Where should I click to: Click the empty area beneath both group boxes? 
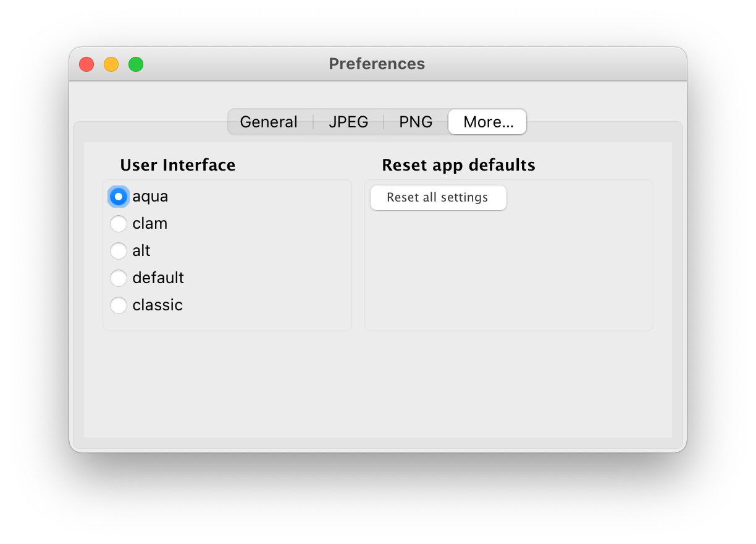(x=377, y=385)
